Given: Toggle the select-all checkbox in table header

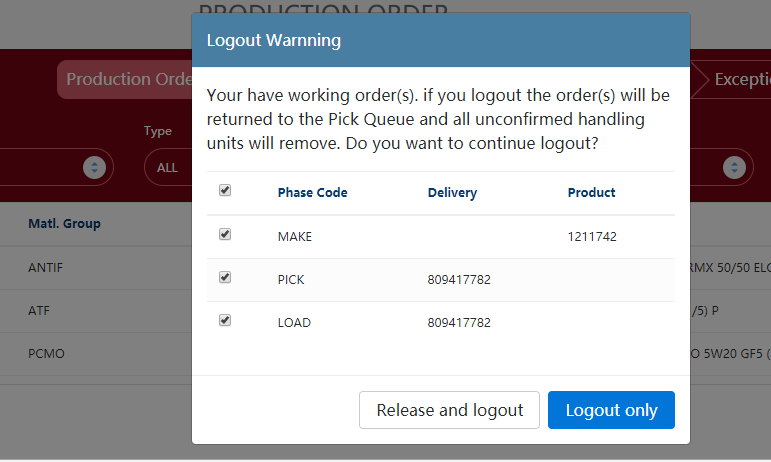Looking at the screenshot, I should pos(225,190).
